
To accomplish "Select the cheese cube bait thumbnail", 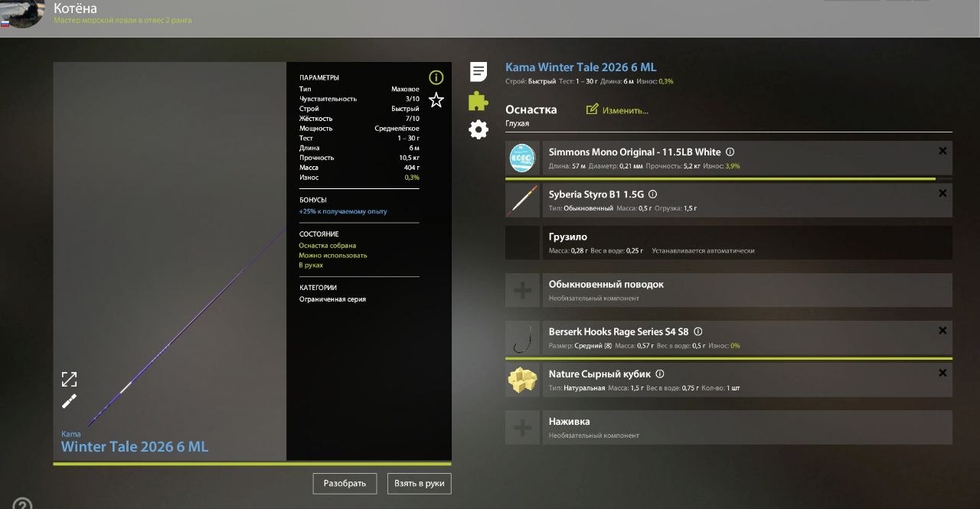I will (522, 380).
